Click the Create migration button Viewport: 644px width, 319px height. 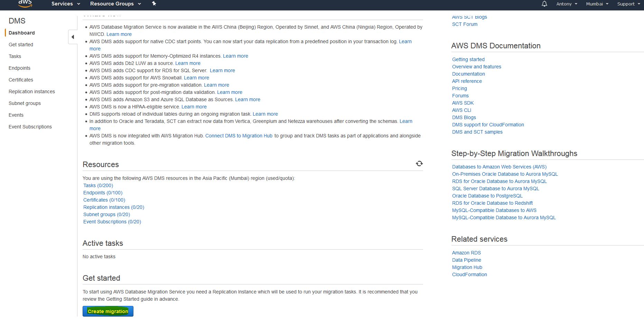pyautogui.click(x=108, y=311)
